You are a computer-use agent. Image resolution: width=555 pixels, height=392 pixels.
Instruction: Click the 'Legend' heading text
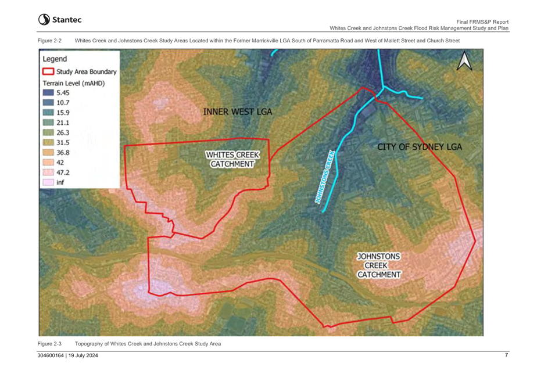(55, 59)
